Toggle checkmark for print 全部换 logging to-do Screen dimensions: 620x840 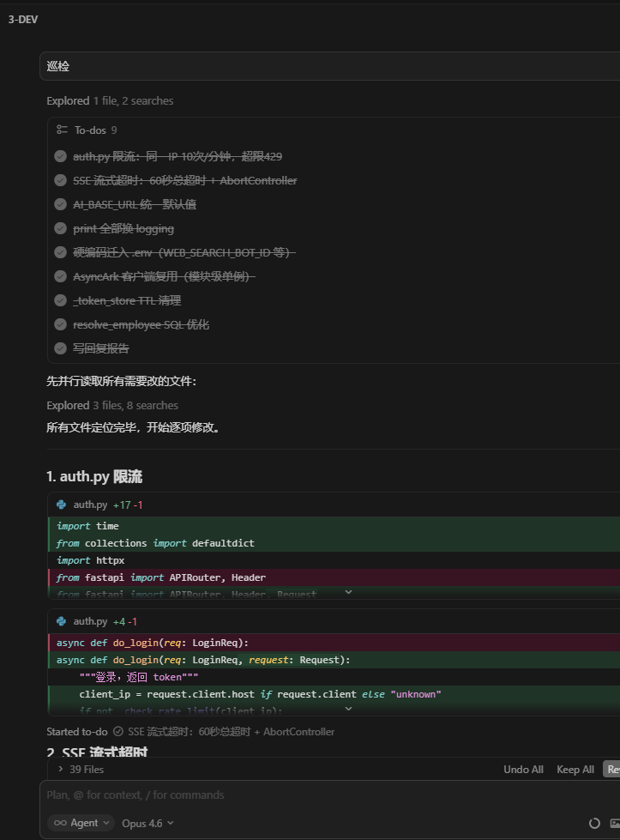click(x=61, y=228)
